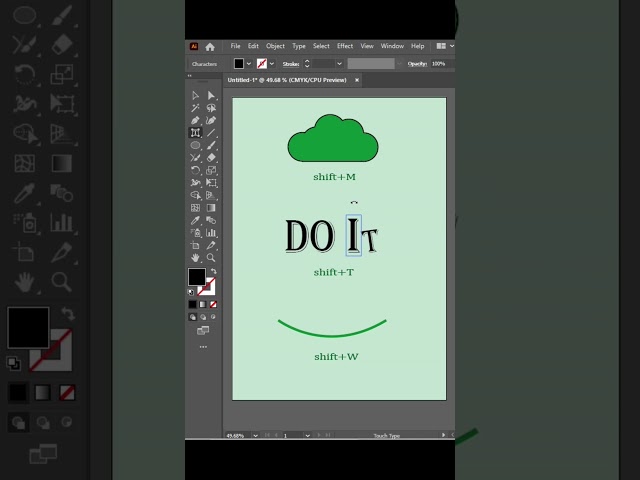Select the Mesh tool
The image size is (640, 480).
(195, 208)
